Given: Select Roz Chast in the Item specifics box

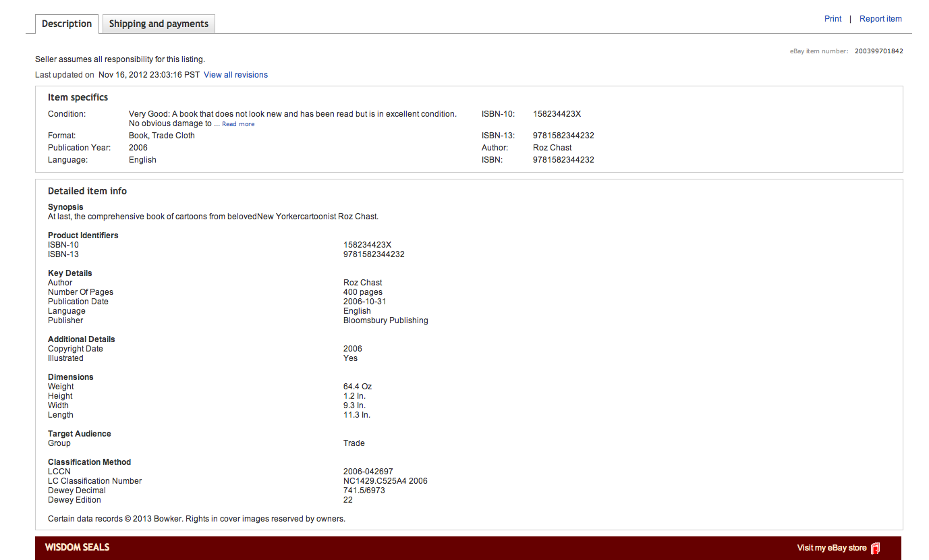Looking at the screenshot, I should (553, 148).
